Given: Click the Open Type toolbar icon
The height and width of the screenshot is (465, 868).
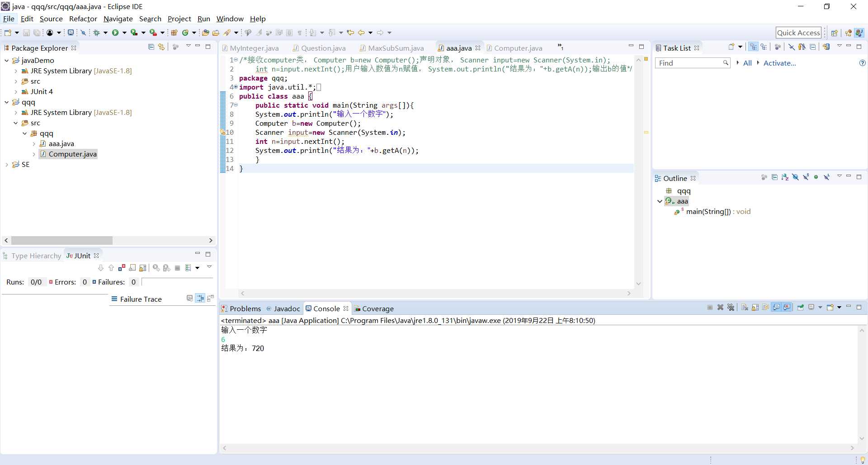Looking at the screenshot, I should (x=205, y=33).
